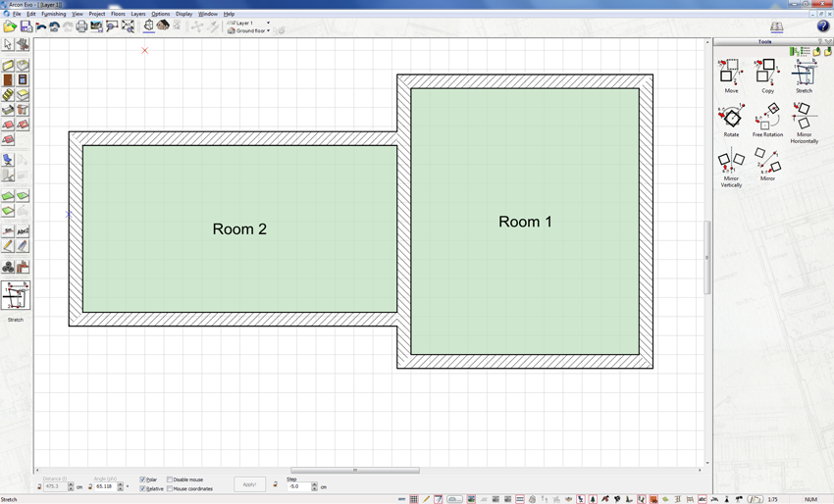Image resolution: width=834 pixels, height=504 pixels.
Task: Choose Copy in the Tools panel
Action: (767, 76)
